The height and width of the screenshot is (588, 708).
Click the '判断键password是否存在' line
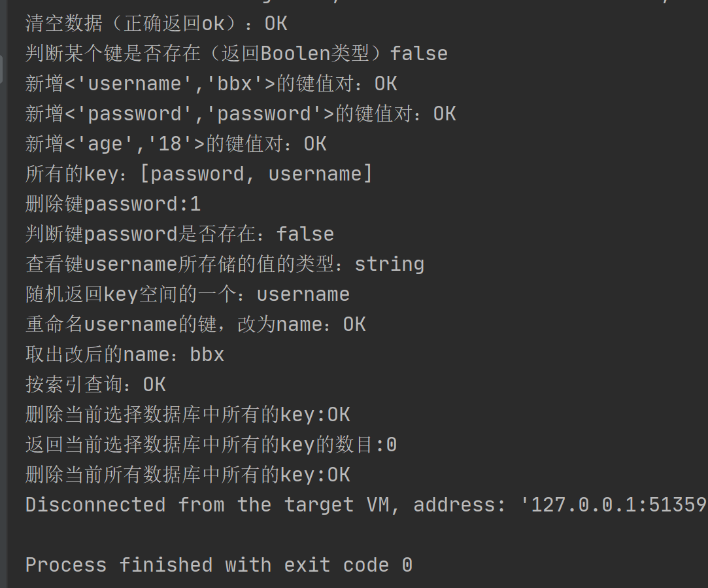coord(179,234)
